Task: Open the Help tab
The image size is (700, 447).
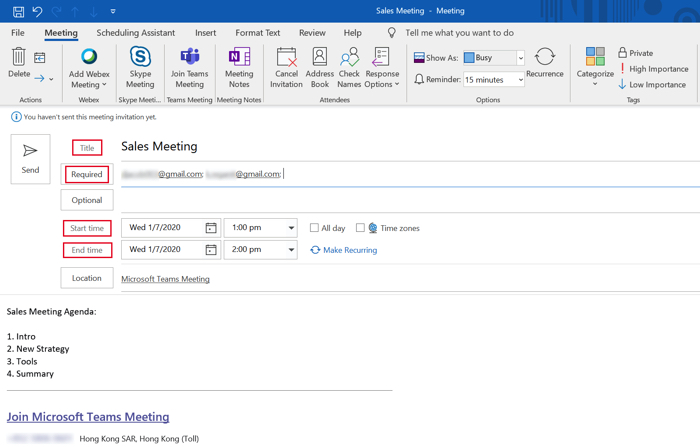Action: point(352,33)
